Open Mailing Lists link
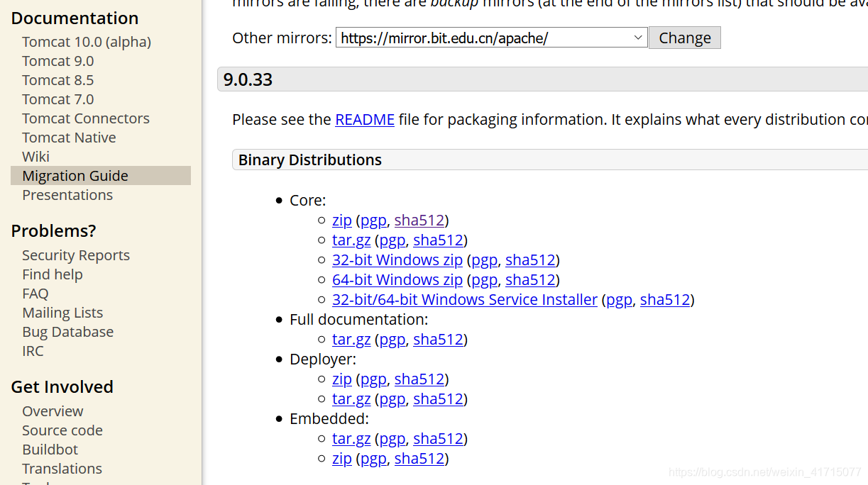The height and width of the screenshot is (485, 868). click(62, 313)
